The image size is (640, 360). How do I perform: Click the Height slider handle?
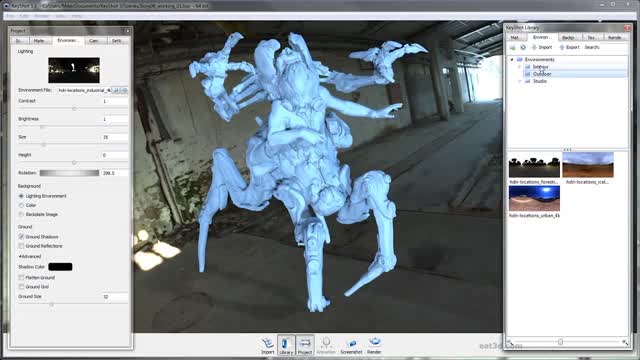pos(74,162)
